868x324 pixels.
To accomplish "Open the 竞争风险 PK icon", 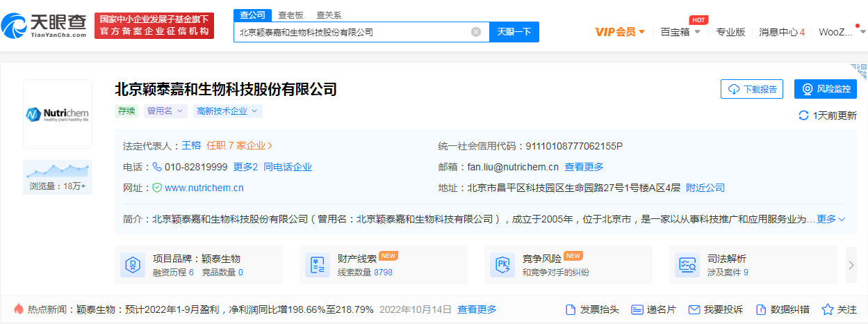I will 502,265.
